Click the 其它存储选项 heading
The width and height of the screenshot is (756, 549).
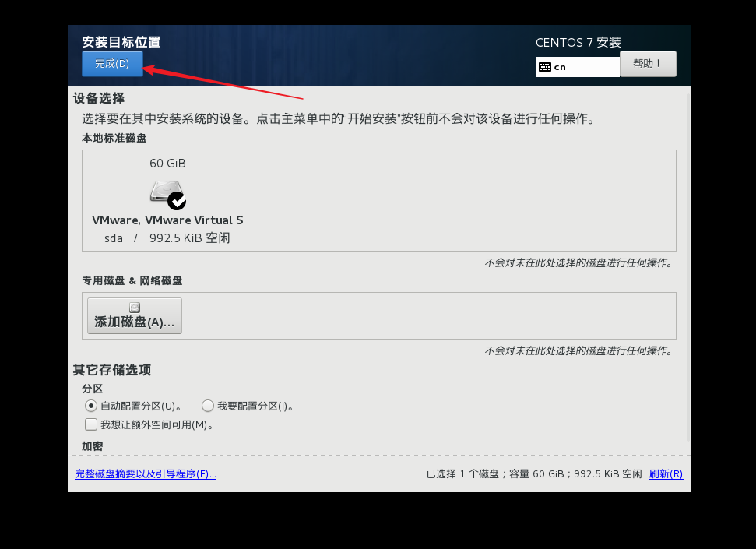pyautogui.click(x=112, y=370)
